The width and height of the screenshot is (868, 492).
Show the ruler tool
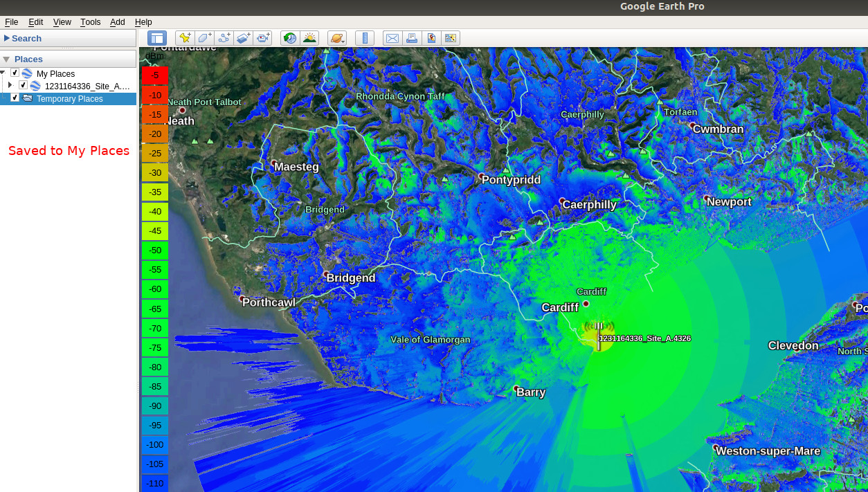pos(365,38)
